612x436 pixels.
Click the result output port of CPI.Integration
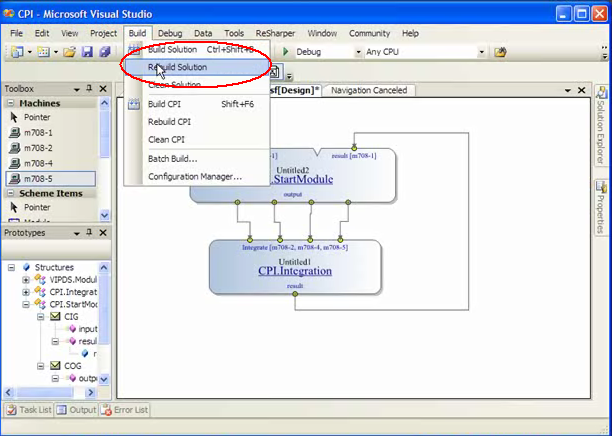[x=295, y=294]
